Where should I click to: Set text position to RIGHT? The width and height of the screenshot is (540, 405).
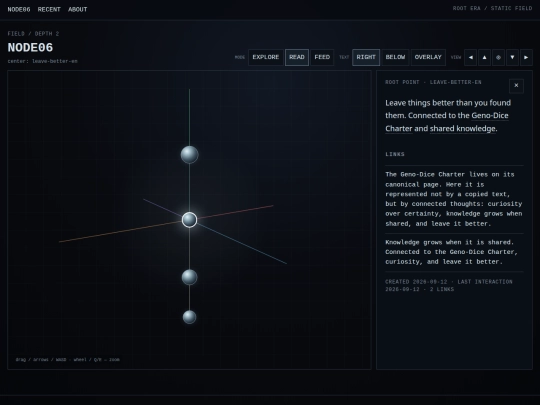pos(366,58)
